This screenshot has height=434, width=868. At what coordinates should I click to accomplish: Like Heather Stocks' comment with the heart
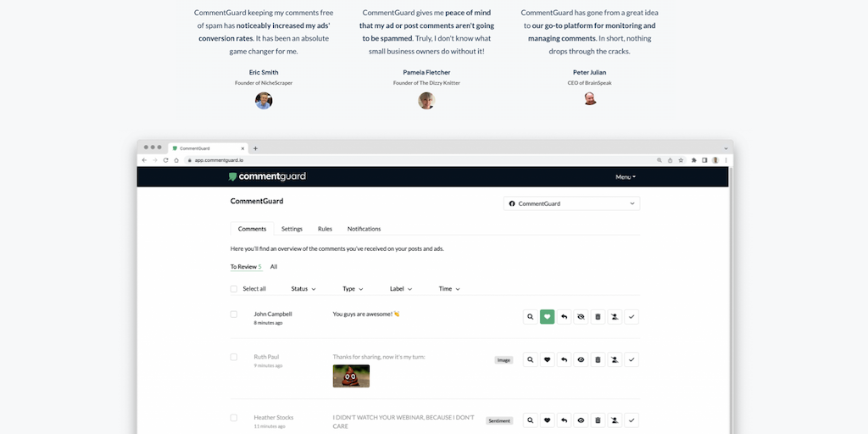[x=547, y=420]
